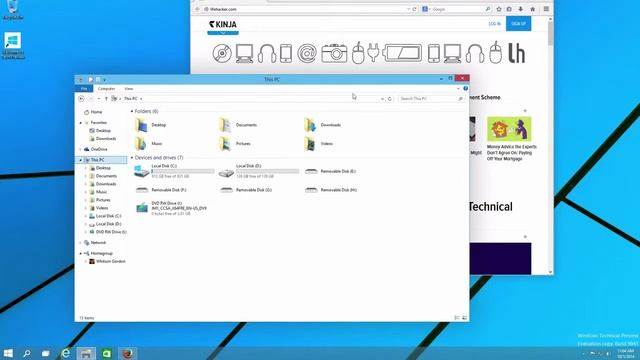Switch Explorer to details view button
640x360 pixels.
click(457, 318)
